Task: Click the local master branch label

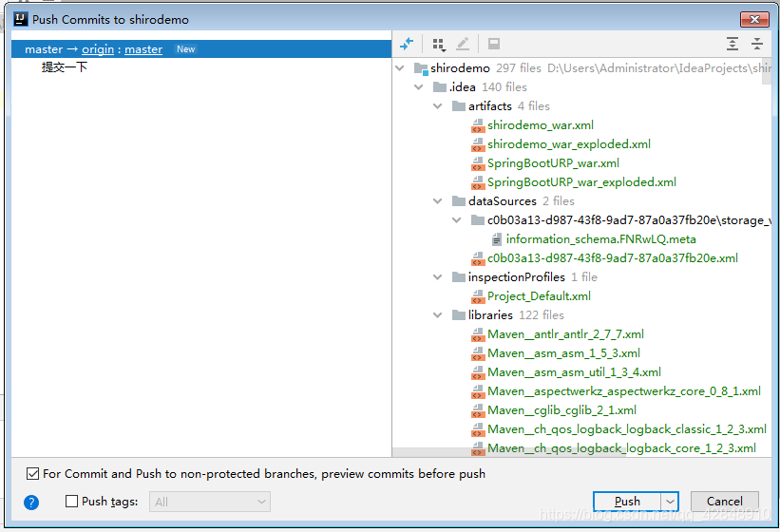Action: 44,49
